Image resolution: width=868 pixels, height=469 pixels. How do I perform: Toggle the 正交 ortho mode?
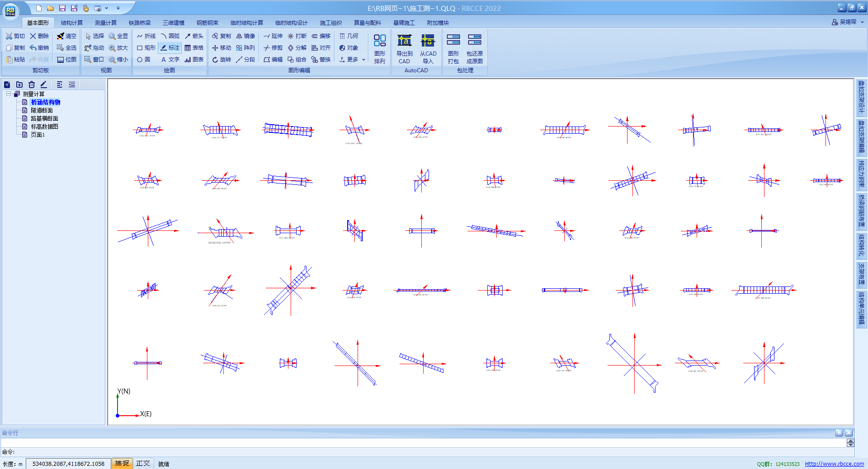click(x=143, y=464)
